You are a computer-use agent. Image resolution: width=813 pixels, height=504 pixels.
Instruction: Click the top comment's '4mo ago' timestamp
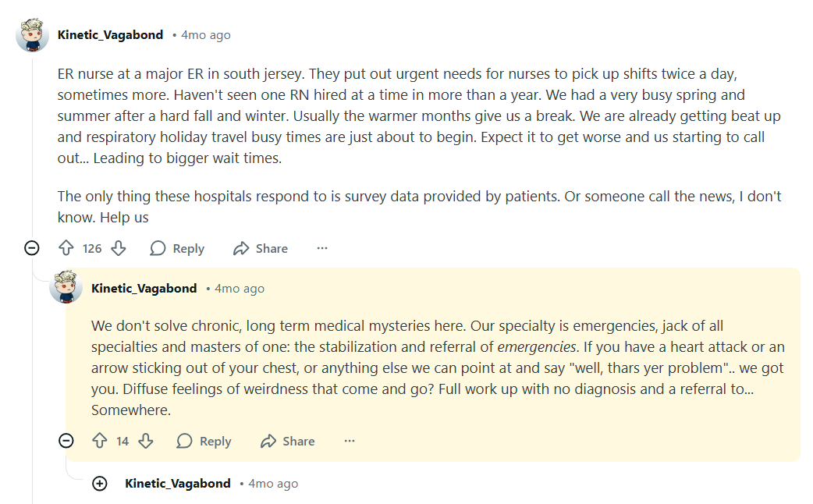click(206, 35)
